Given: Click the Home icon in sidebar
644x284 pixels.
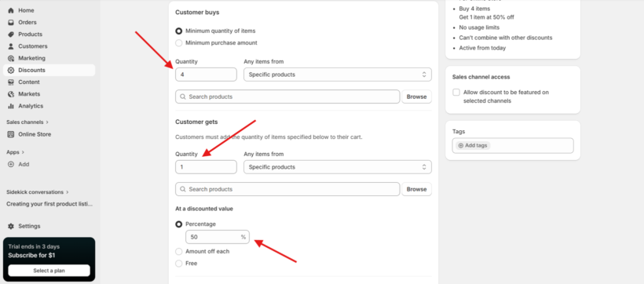Looking at the screenshot, I should tap(11, 10).
